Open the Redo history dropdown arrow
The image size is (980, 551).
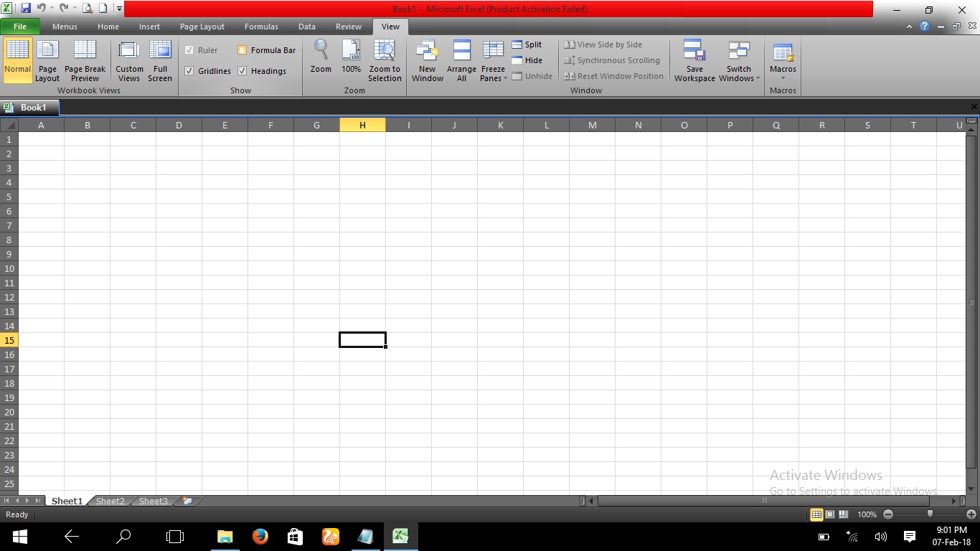[x=75, y=9]
